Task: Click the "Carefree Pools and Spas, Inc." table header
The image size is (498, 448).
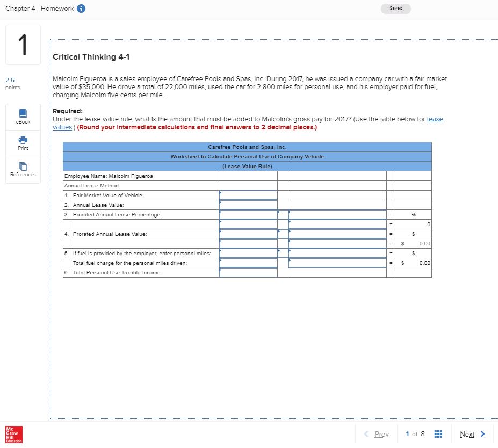Action: pyautogui.click(x=247, y=147)
